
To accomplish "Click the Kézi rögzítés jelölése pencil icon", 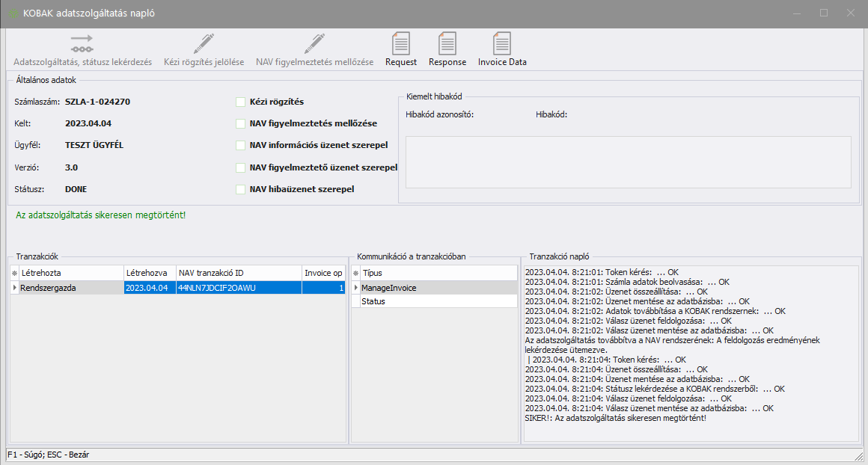I will [x=204, y=43].
